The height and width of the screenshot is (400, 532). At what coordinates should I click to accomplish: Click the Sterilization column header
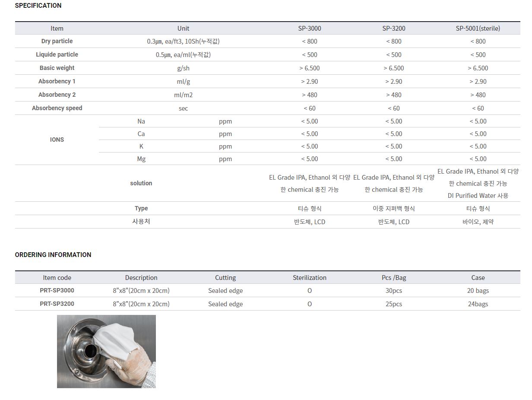click(310, 278)
